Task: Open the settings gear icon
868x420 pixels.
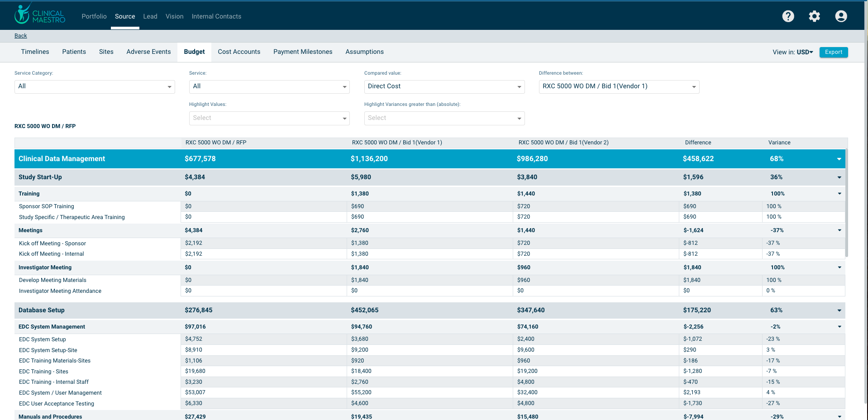Action: coord(814,16)
